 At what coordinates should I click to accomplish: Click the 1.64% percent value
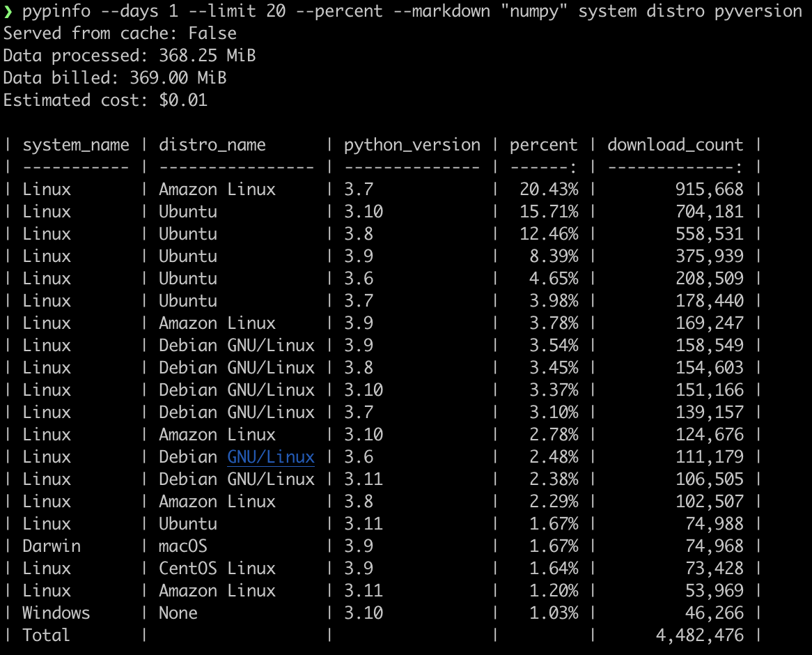pos(554,568)
